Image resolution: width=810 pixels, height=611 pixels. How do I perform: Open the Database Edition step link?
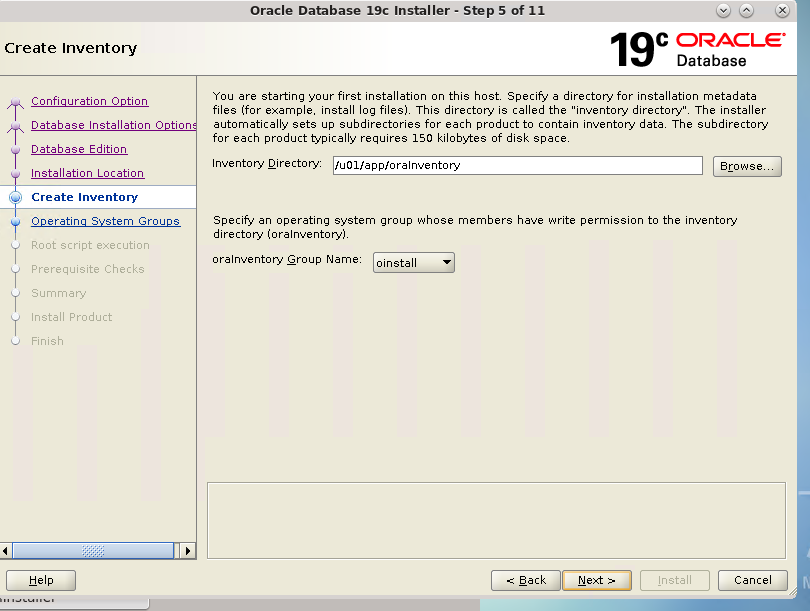point(79,149)
